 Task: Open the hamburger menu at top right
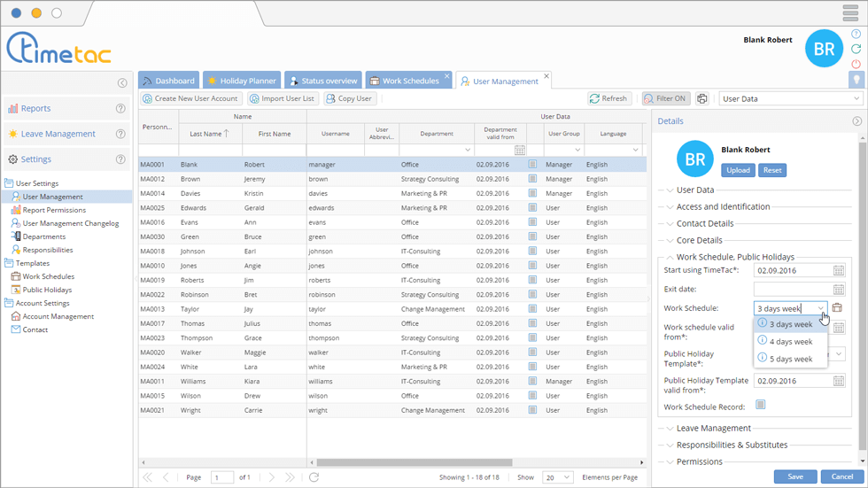coord(850,13)
